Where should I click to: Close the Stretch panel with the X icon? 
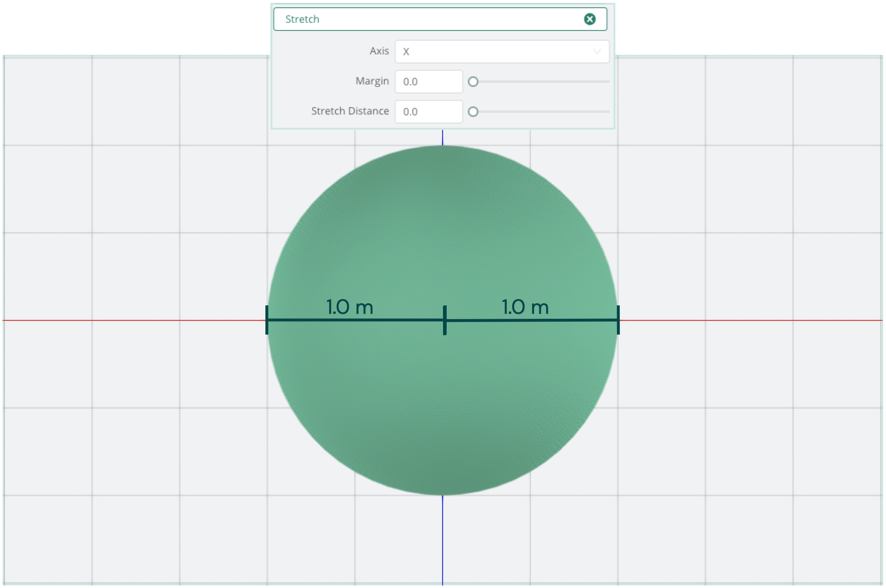[x=589, y=19]
